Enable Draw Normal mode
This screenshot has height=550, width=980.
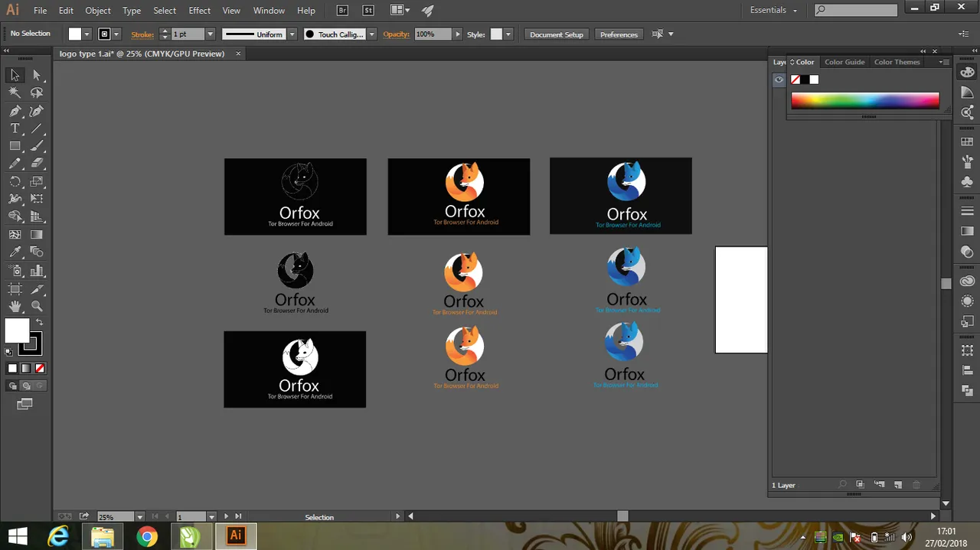(12, 386)
